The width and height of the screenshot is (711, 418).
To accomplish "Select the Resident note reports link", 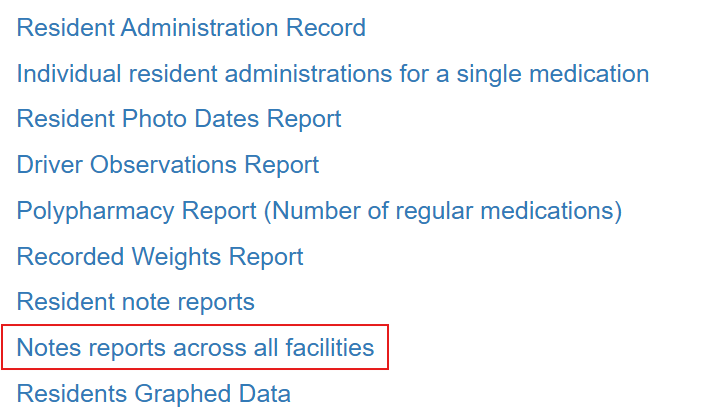I will pyautogui.click(x=136, y=302).
